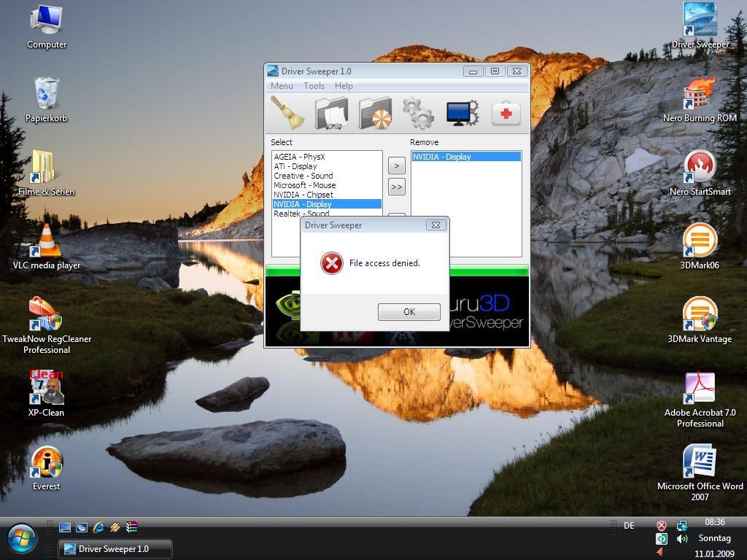Select Microsoft - Mouse entry
The width and height of the screenshot is (747, 560).
coord(327,185)
